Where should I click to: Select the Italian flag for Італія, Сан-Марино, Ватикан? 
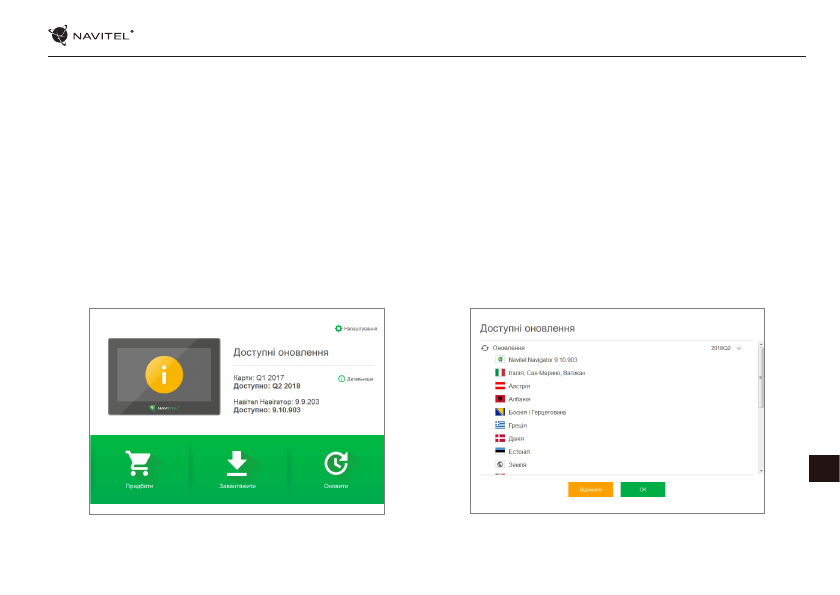tap(500, 373)
